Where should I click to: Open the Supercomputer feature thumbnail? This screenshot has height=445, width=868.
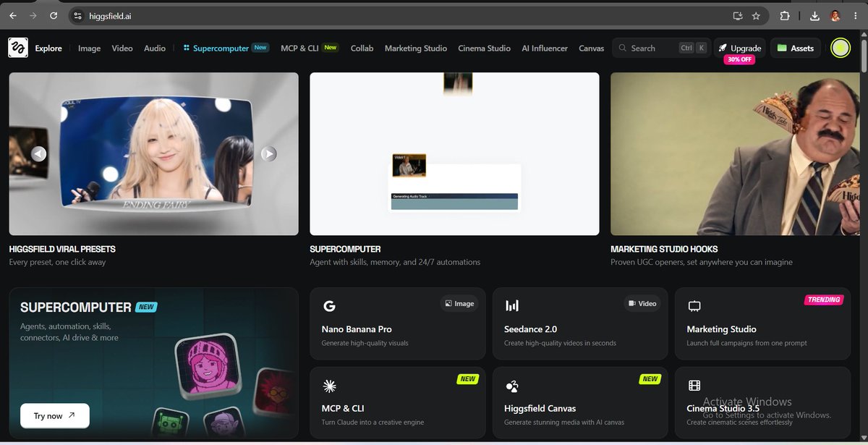(x=454, y=153)
